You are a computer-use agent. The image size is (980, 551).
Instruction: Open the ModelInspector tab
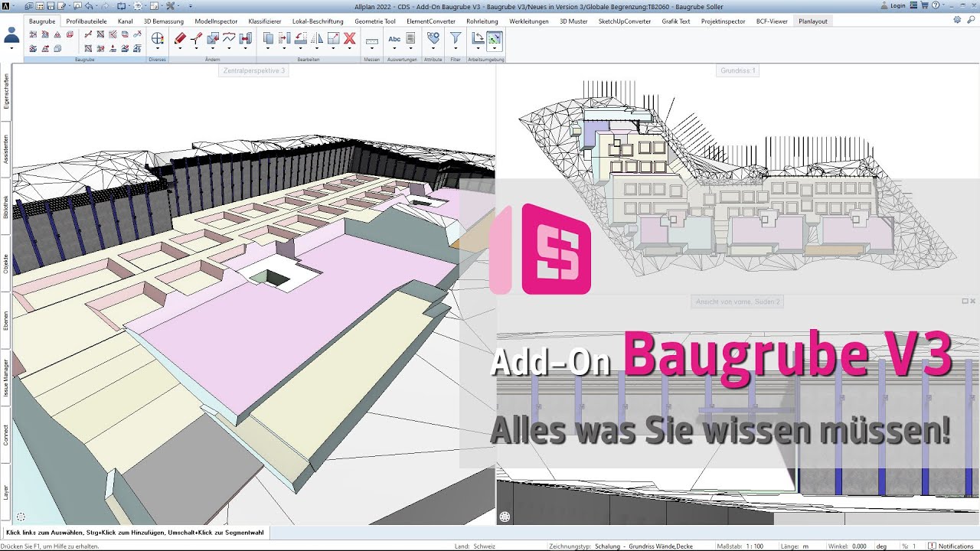click(217, 21)
